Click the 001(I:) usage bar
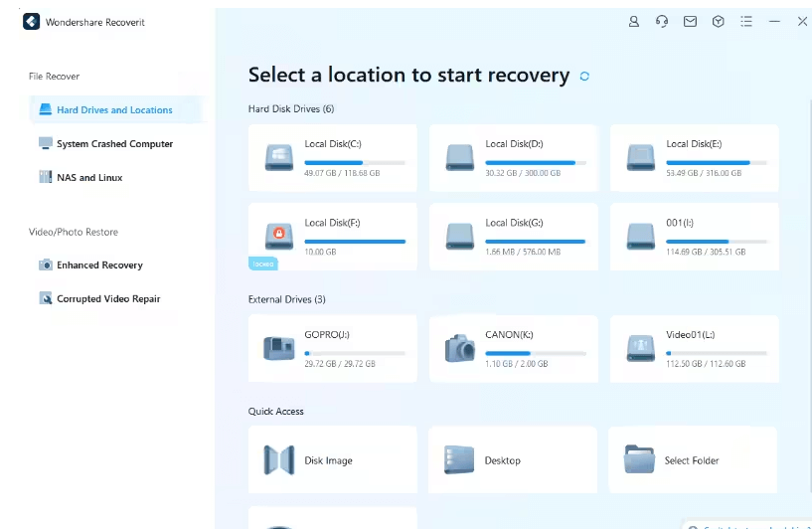Image resolution: width=812 pixels, height=529 pixels. (717, 242)
